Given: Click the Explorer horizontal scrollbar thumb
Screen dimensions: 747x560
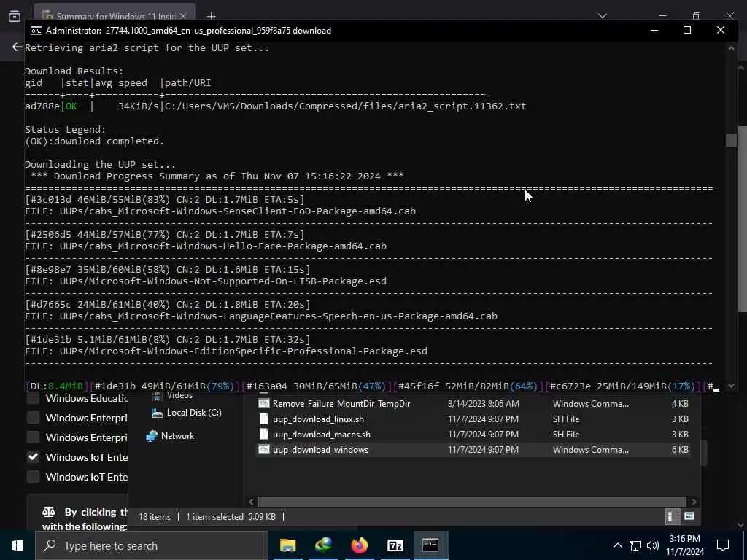Looking at the screenshot, I should click(x=472, y=502).
